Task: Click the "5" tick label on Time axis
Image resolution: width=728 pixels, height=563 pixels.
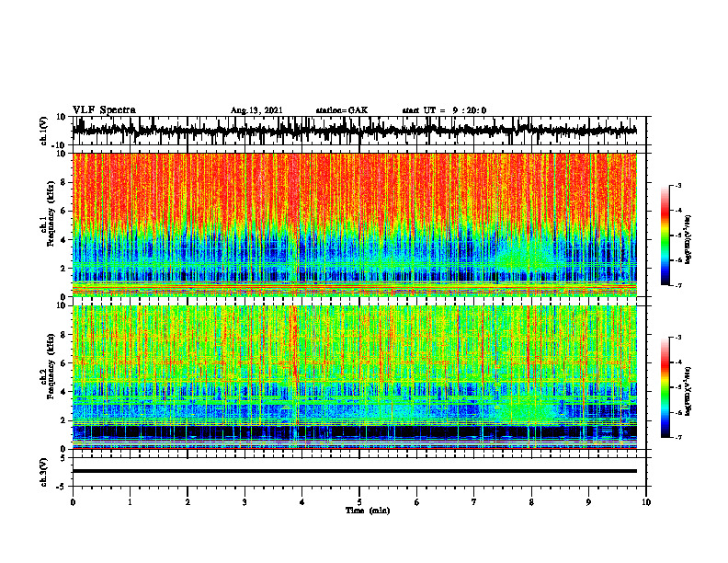Action: (x=359, y=502)
